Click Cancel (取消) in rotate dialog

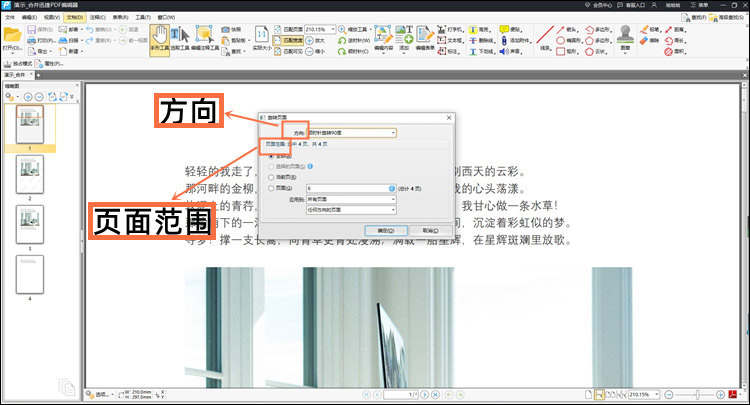[430, 230]
